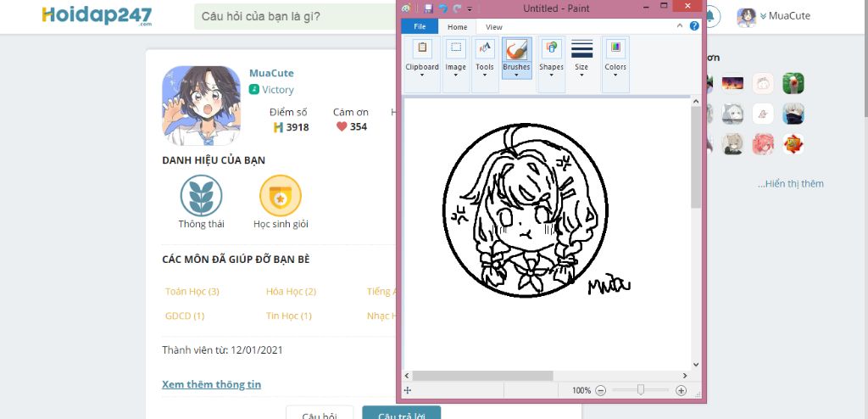Click the Thông thái badge icon
868x419 pixels.
(201, 196)
